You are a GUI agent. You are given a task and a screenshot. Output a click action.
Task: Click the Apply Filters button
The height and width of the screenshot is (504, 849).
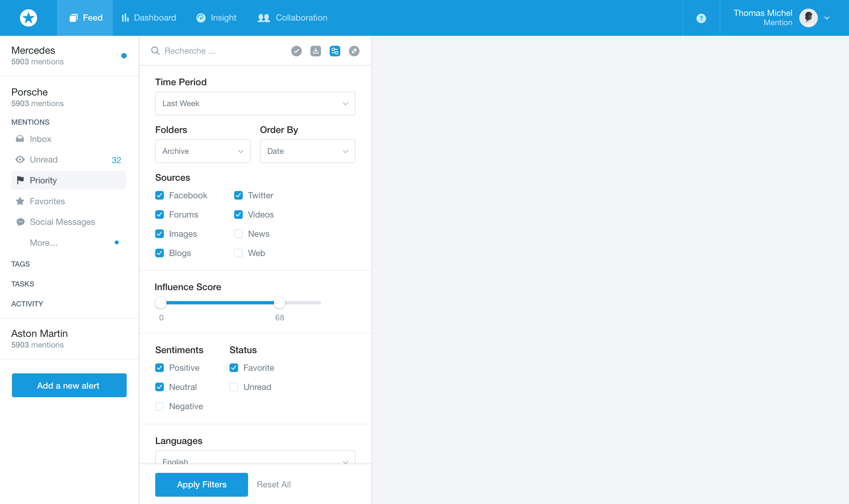202,484
